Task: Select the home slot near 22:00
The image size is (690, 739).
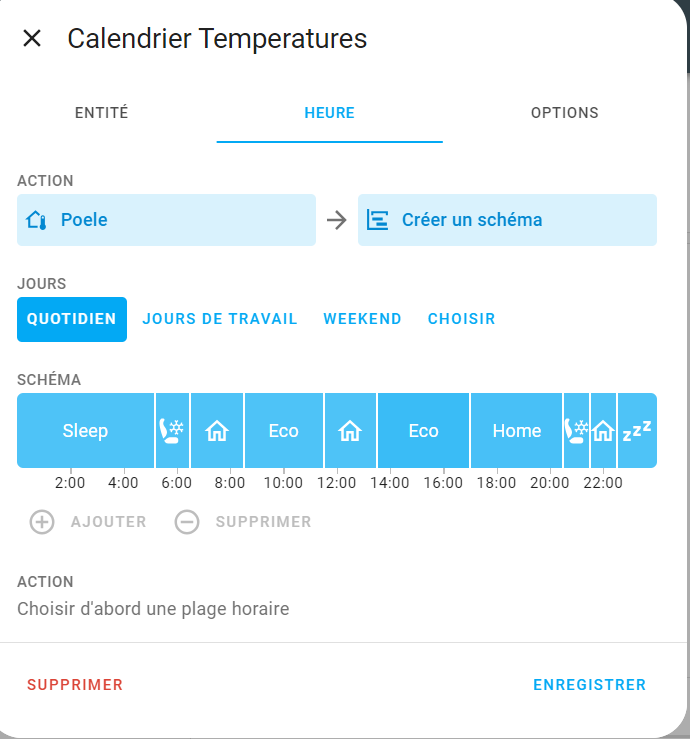Action: pyautogui.click(x=603, y=431)
